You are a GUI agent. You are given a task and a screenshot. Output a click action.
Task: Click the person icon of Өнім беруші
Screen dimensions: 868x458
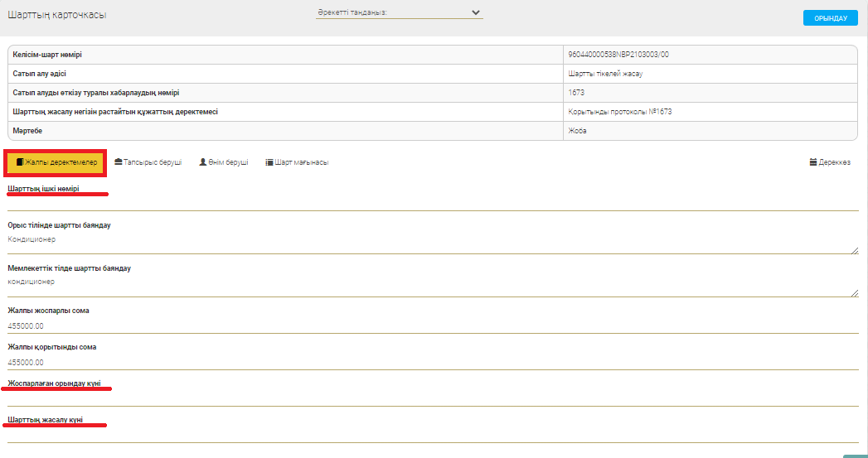[203, 162]
